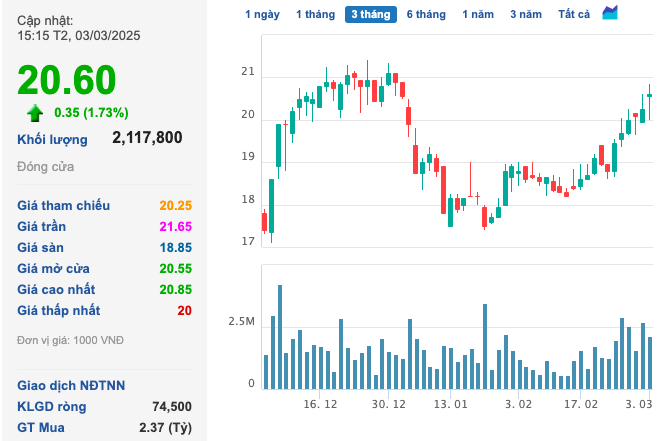Select the active 3 tháng tab
The image size is (671, 441).
point(370,14)
